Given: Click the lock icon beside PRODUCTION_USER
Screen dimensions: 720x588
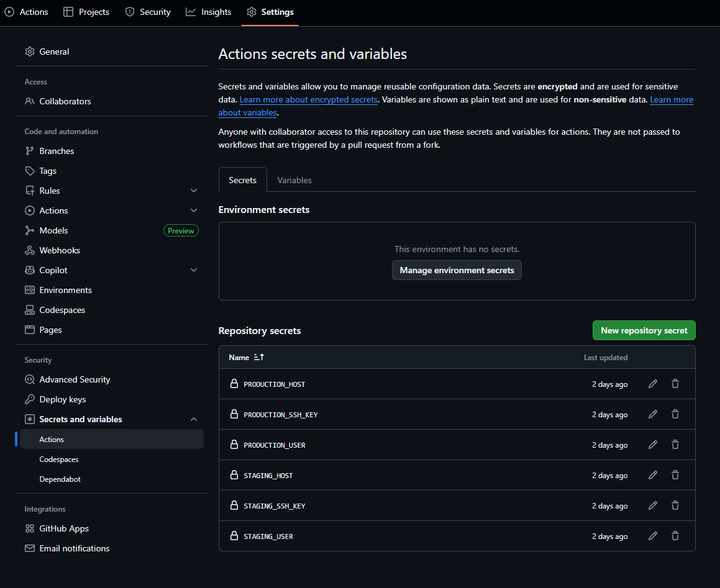Looking at the screenshot, I should click(234, 444).
